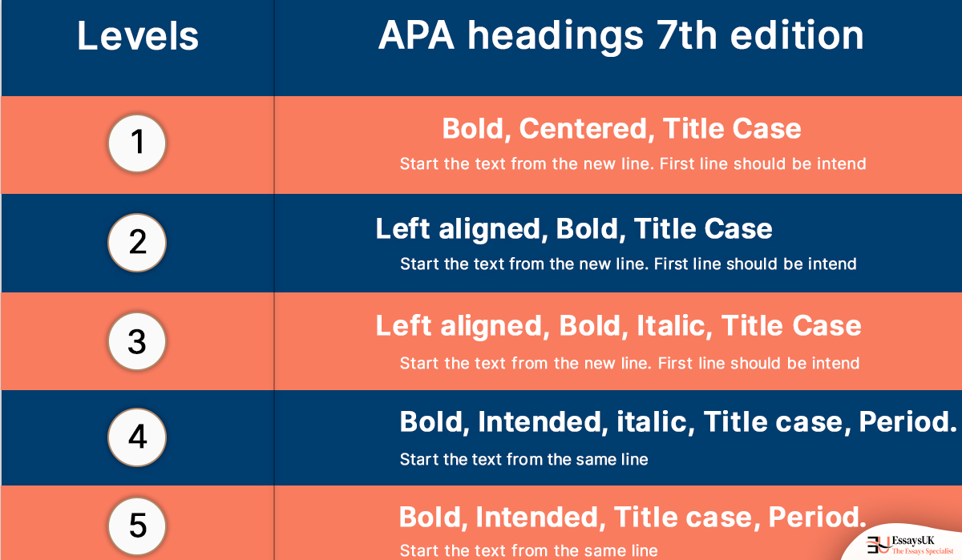The height and width of the screenshot is (560, 962).
Task: Click level 4 same line instruction text
Action: (523, 460)
